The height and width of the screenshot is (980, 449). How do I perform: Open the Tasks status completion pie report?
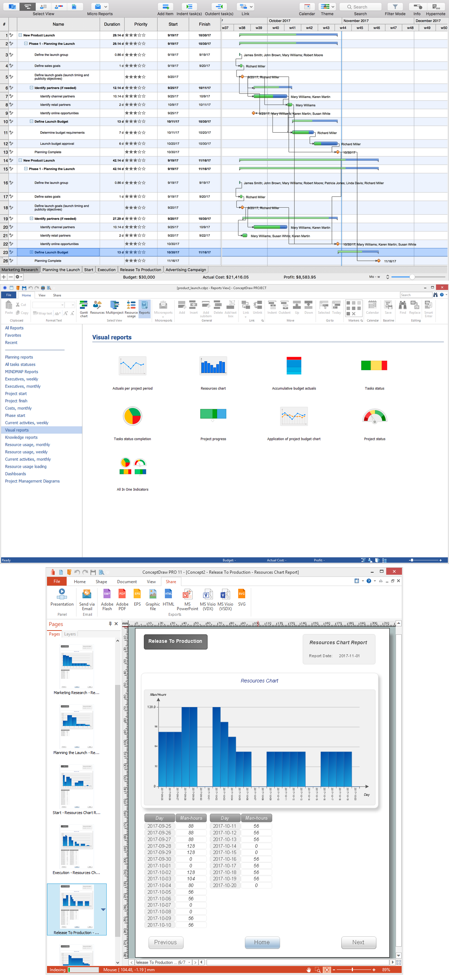(132, 416)
